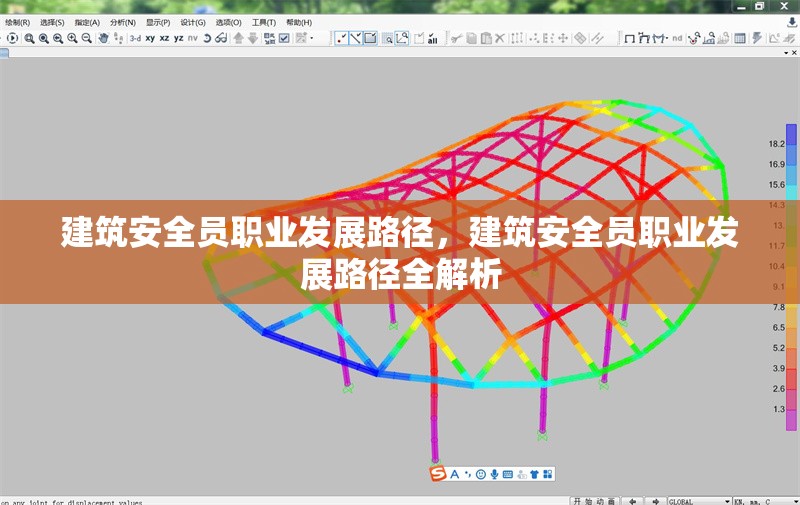Click the Sogou soft keyboard icon

point(508,474)
